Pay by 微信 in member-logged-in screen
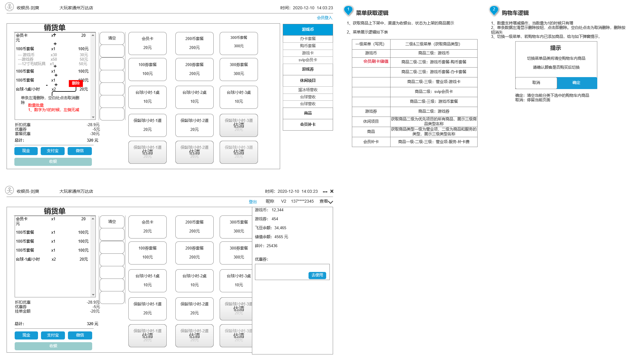 pos(80,335)
